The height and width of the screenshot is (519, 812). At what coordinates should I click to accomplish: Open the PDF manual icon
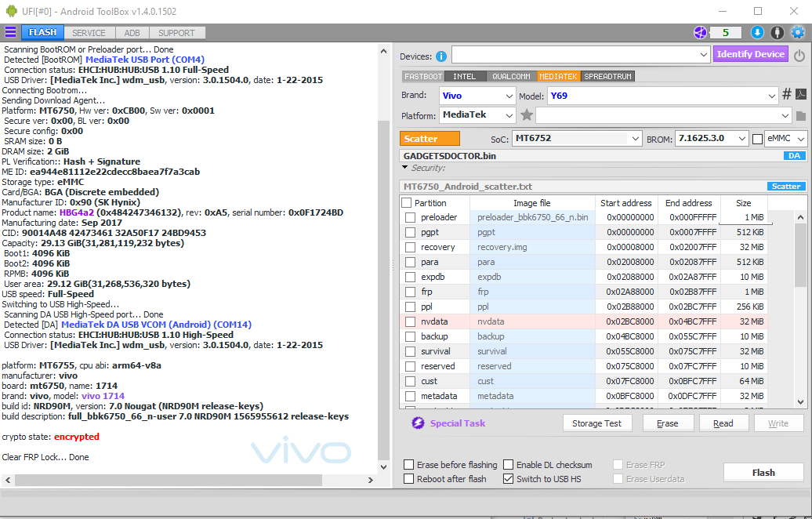pyautogui.click(x=801, y=95)
